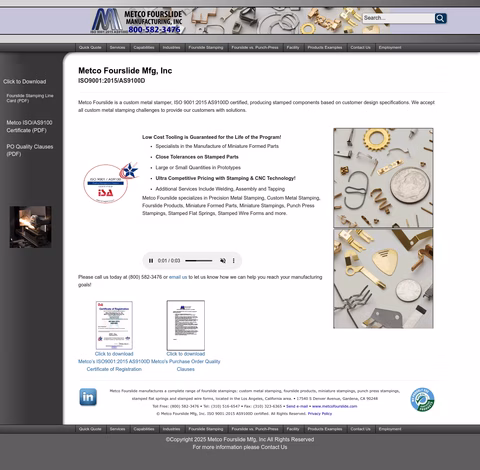The image size is (480, 470).
Task: Open Facility in top navigation bar
Action: click(x=293, y=47)
